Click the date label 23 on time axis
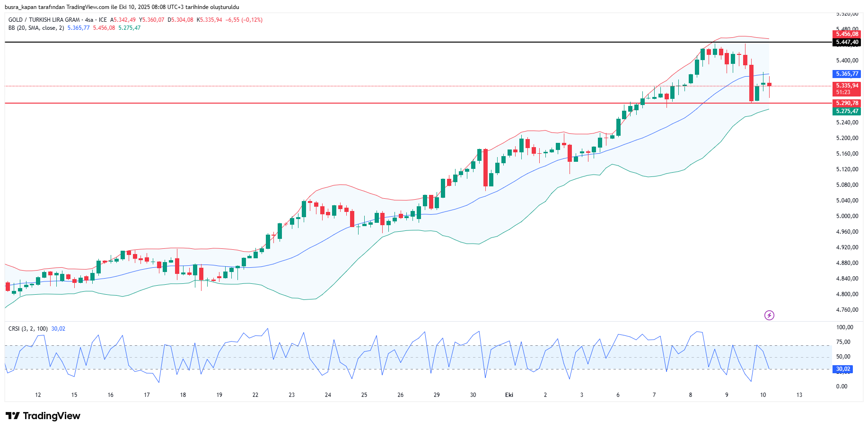 coord(291,395)
